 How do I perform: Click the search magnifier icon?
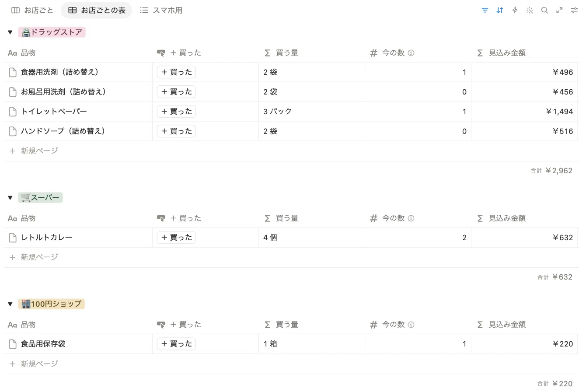(x=544, y=10)
